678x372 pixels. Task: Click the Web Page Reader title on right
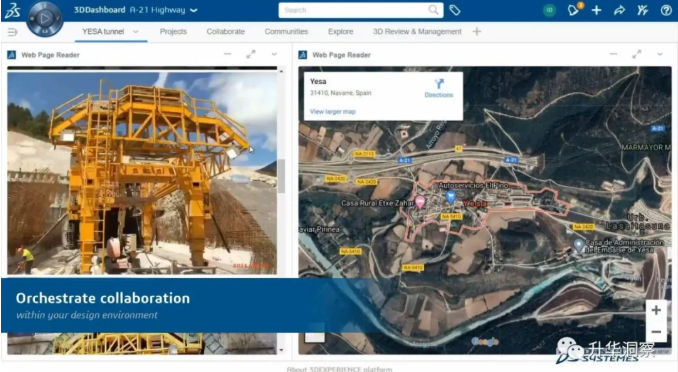pyautogui.click(x=341, y=55)
